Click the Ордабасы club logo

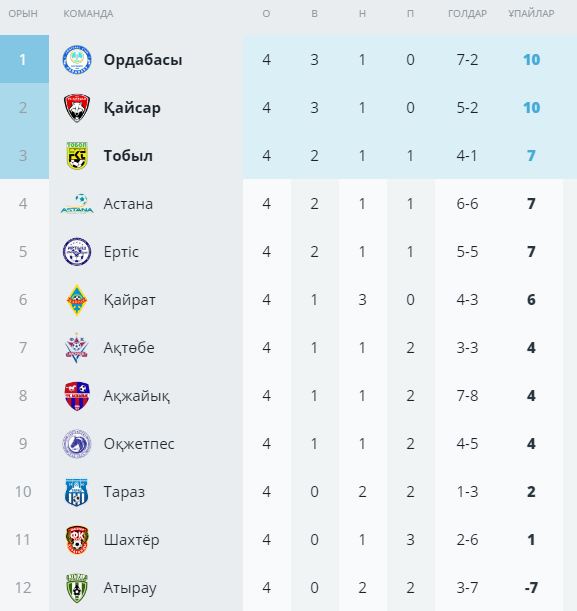click(x=77, y=60)
